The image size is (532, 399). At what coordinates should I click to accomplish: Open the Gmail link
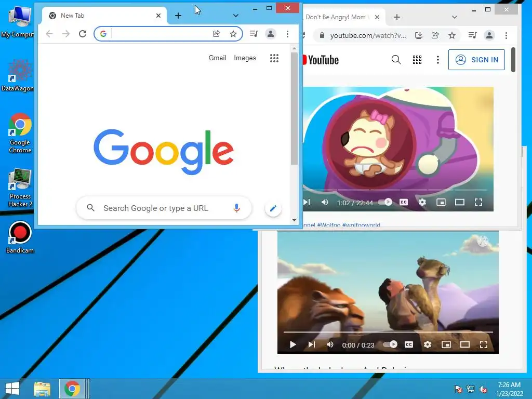(x=218, y=58)
